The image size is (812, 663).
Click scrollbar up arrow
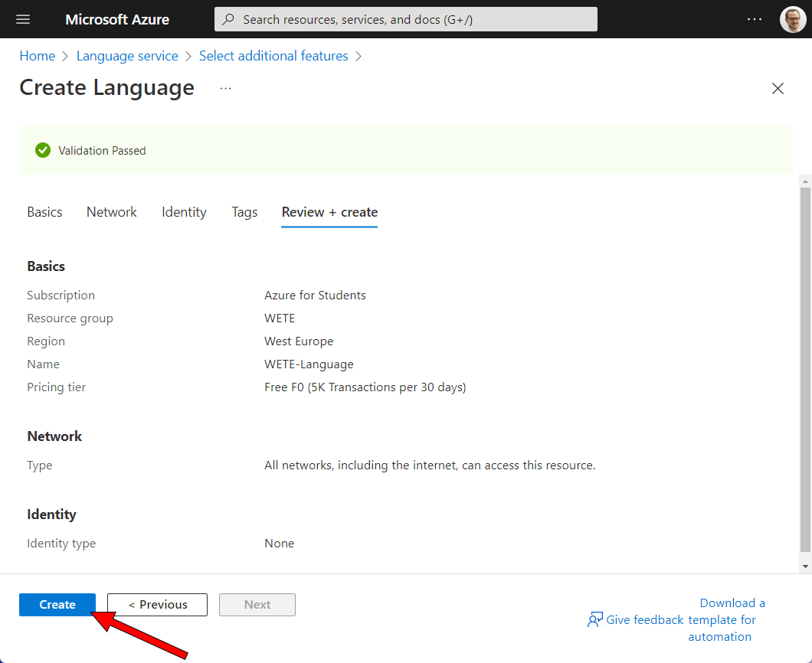(x=805, y=181)
